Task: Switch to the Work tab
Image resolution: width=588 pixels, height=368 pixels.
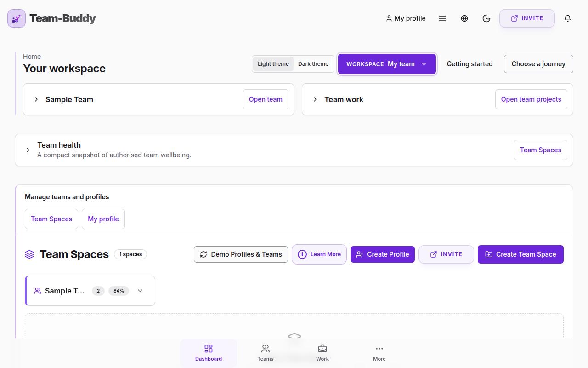Action: [322, 353]
